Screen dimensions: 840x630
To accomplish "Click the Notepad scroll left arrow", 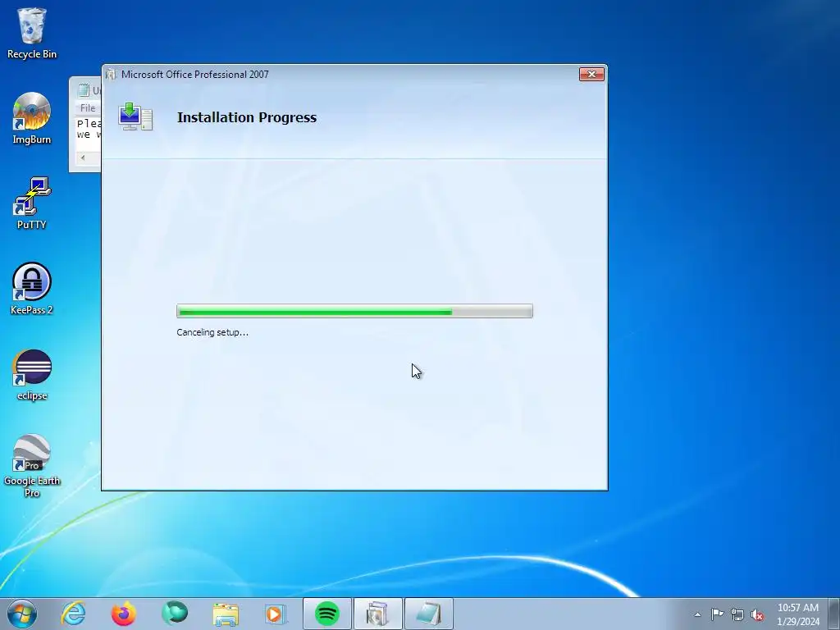I will [83, 157].
